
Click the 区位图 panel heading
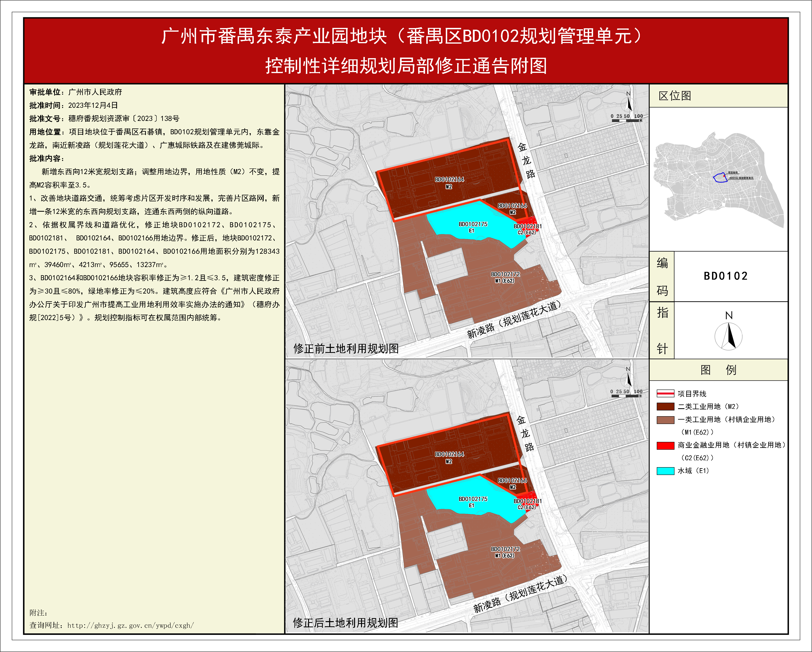pos(674,96)
